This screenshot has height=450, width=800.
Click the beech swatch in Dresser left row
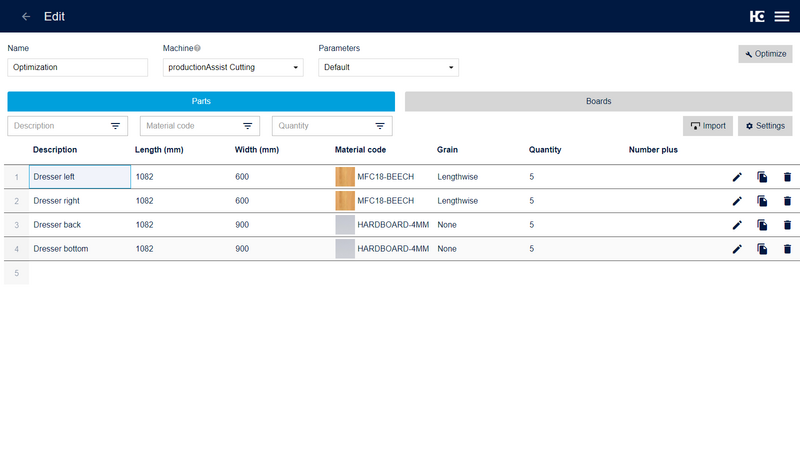(x=345, y=177)
